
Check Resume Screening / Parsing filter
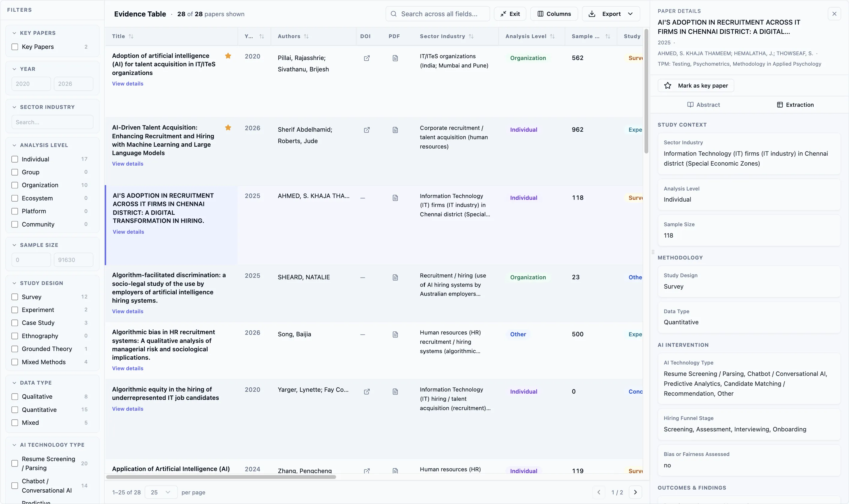click(x=15, y=463)
